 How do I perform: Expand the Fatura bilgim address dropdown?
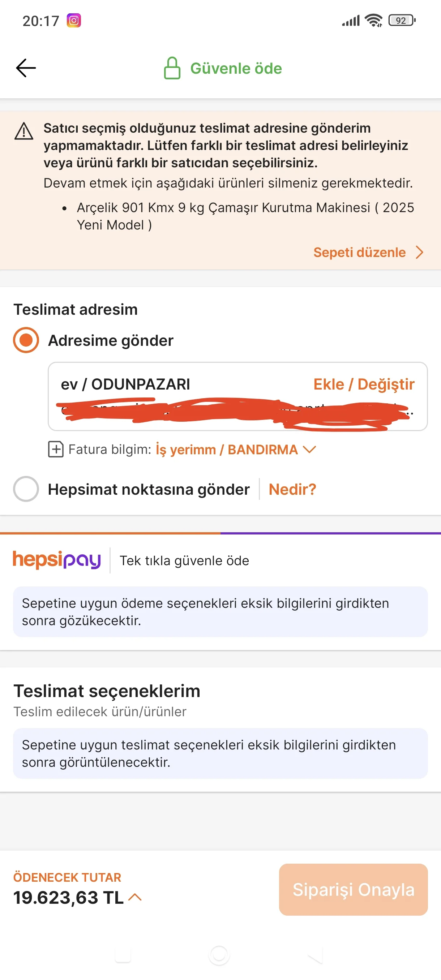point(309,450)
